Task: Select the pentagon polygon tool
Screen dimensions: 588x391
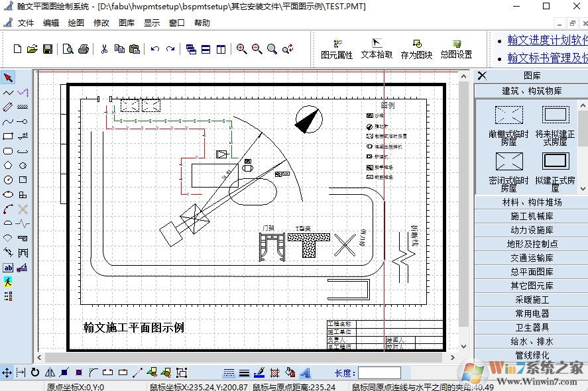Action: click(x=8, y=165)
